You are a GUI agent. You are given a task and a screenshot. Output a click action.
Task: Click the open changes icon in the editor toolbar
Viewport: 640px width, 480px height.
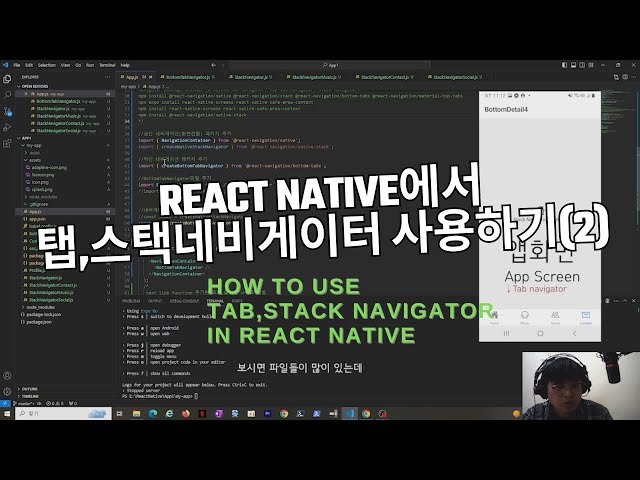tap(616, 77)
